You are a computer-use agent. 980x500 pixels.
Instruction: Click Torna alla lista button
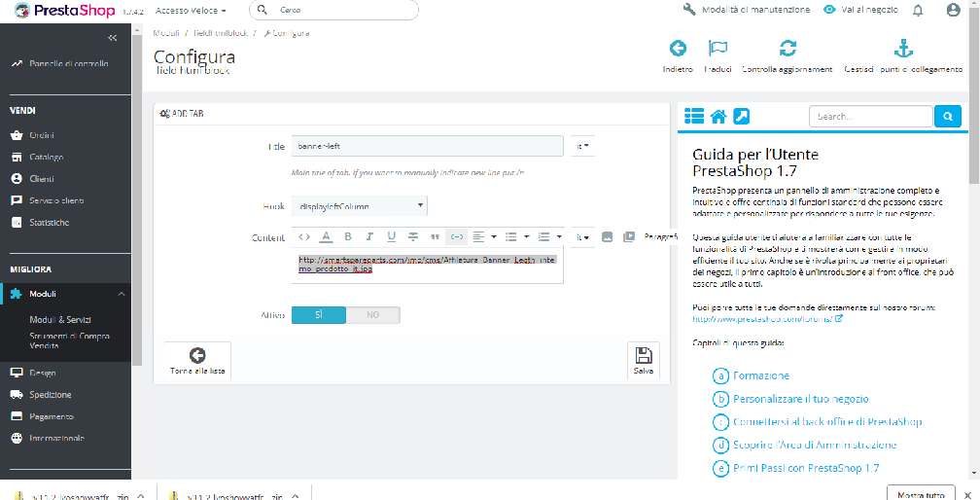(197, 361)
